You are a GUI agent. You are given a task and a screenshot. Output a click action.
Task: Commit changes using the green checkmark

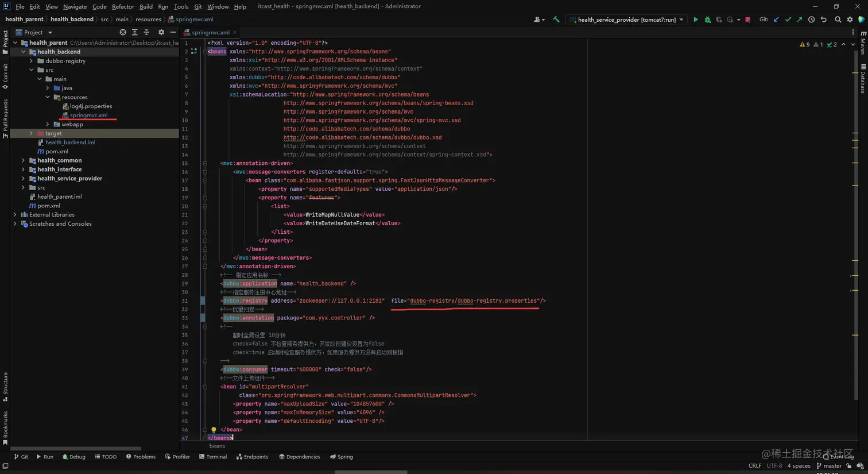click(788, 20)
